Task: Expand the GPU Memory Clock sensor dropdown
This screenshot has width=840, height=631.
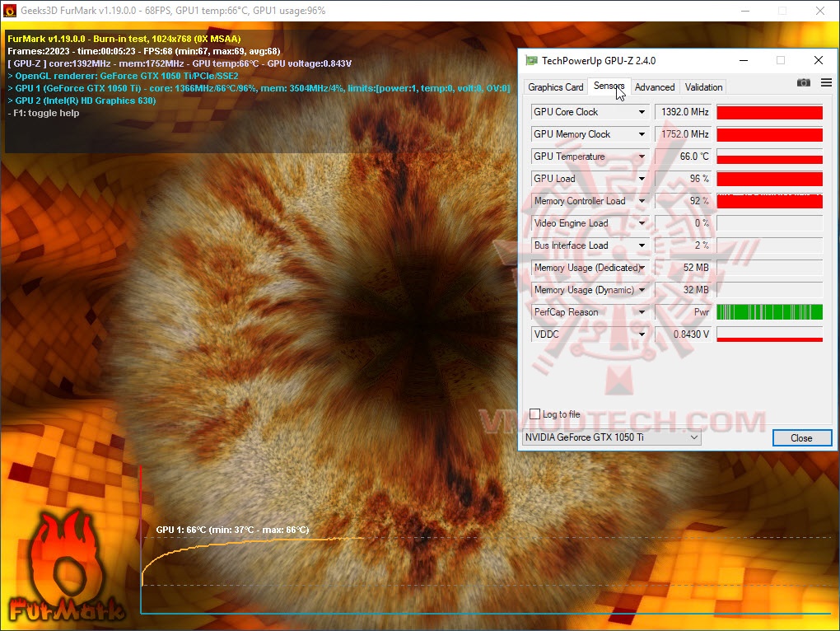Action: click(x=642, y=134)
